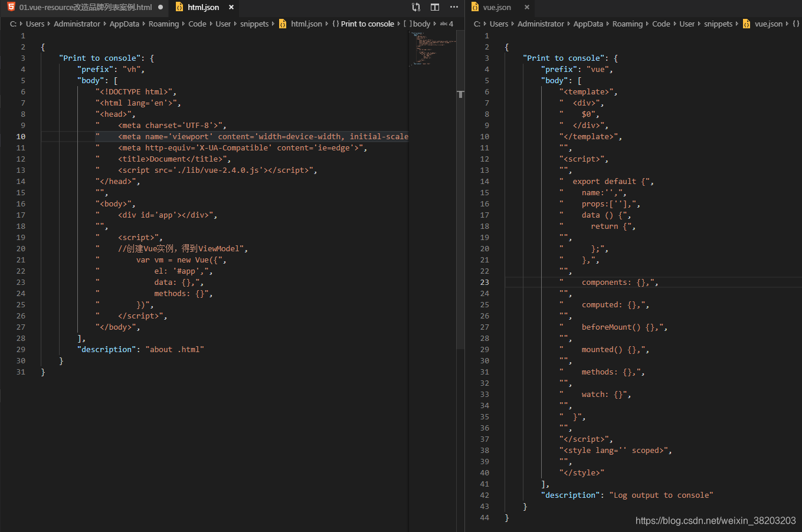Click the unsaved dot on the HTML file tab
802x532 pixels.
tap(161, 7)
